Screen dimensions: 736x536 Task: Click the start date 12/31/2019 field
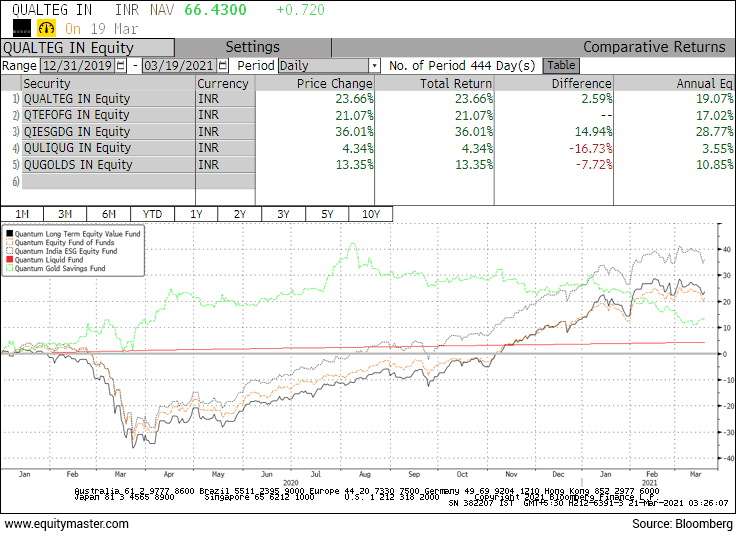point(76,65)
